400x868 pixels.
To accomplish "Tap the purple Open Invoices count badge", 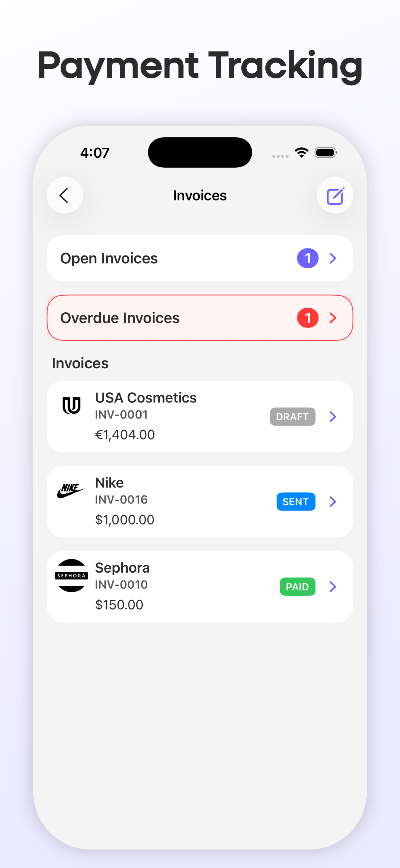I will [308, 258].
